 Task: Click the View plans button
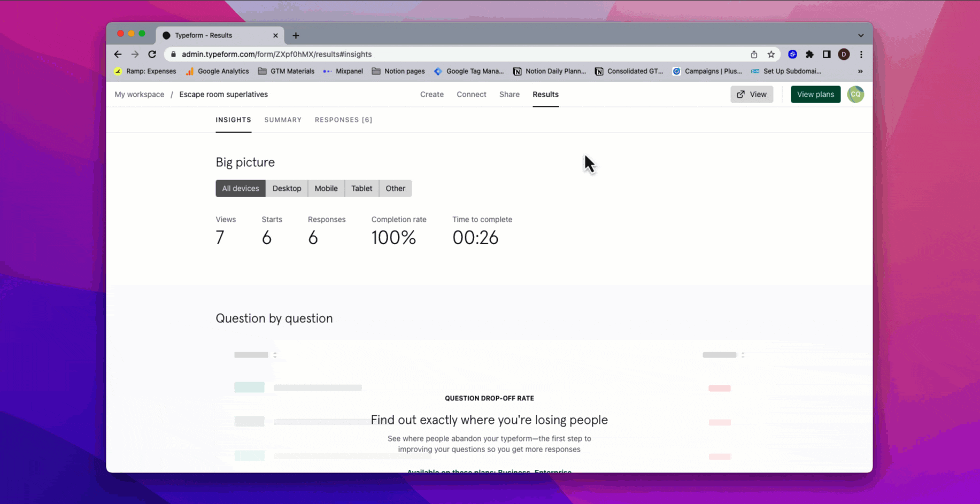point(815,94)
